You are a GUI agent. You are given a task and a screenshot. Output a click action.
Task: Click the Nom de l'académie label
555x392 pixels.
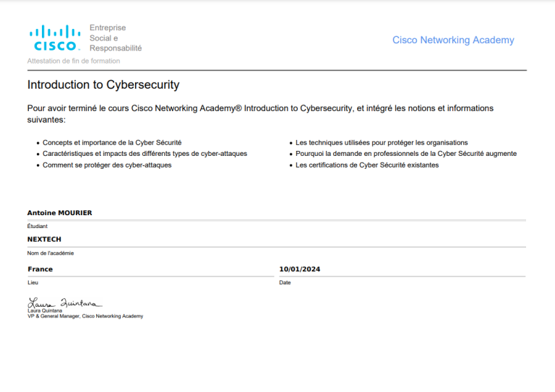pos(51,253)
